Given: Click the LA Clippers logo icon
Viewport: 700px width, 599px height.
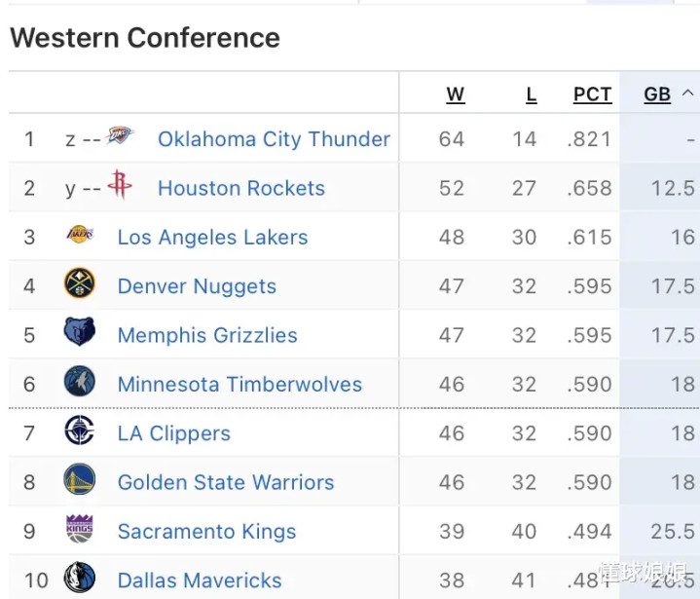Looking at the screenshot, I should click(80, 431).
